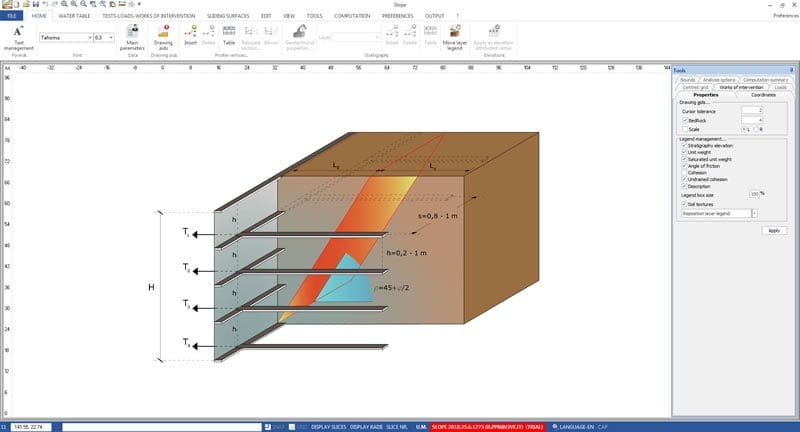The height and width of the screenshot is (432, 800).
Task: Click the undo arrow icon
Action: point(45,5)
